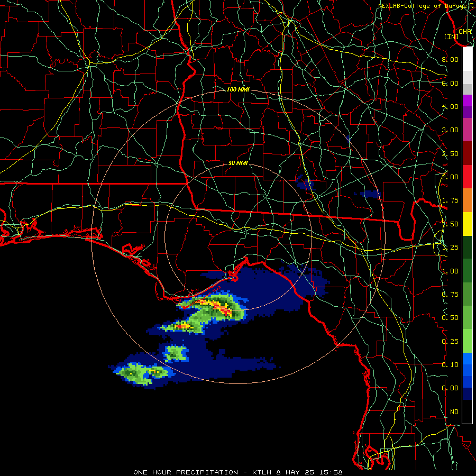476x476 pixels.
Task: Click the 0.00 legend value
Action: (450, 388)
